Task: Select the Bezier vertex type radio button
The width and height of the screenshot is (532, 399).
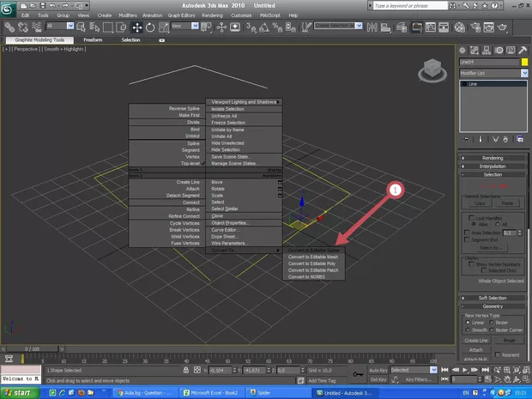Action: 493,322
